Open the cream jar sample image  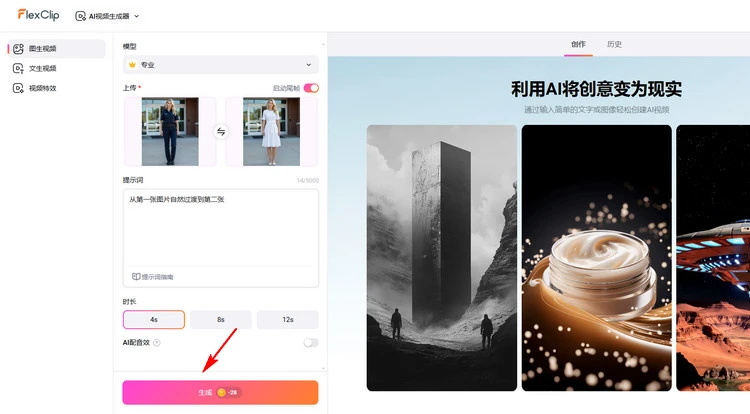click(596, 258)
